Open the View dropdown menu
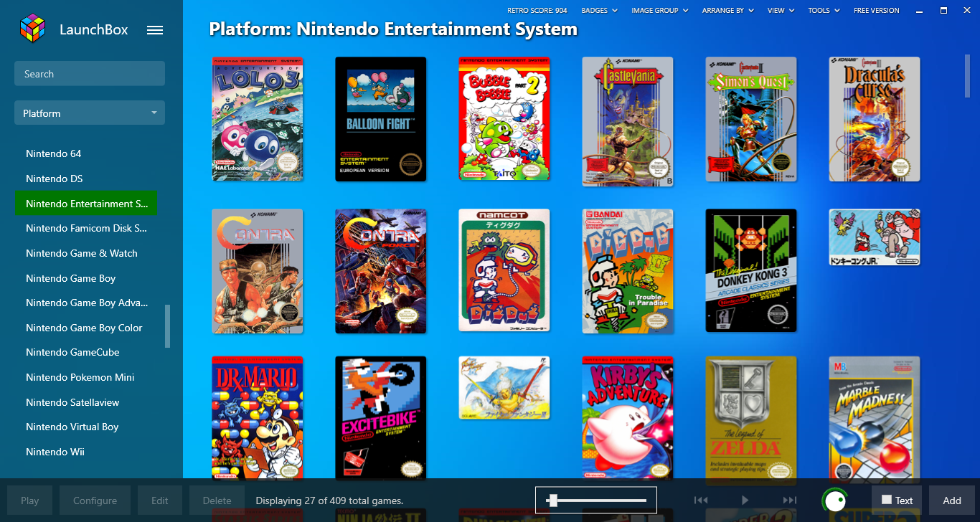 [781, 11]
